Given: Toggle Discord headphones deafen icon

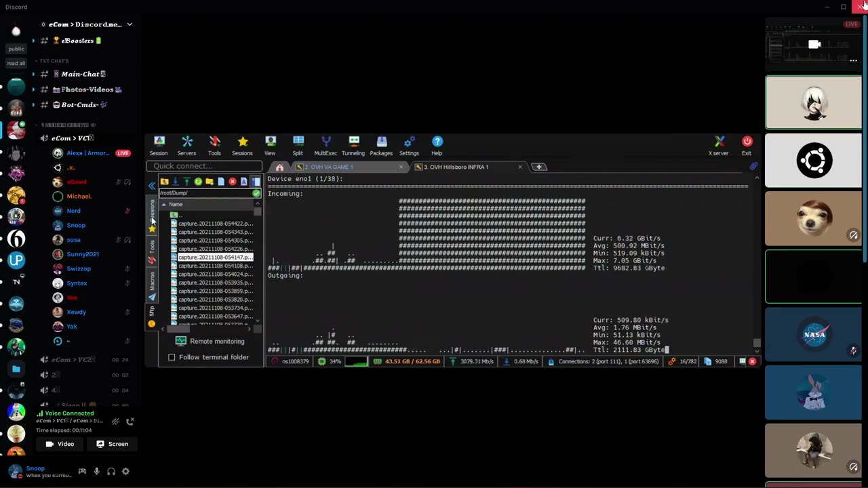Looking at the screenshot, I should [111, 471].
